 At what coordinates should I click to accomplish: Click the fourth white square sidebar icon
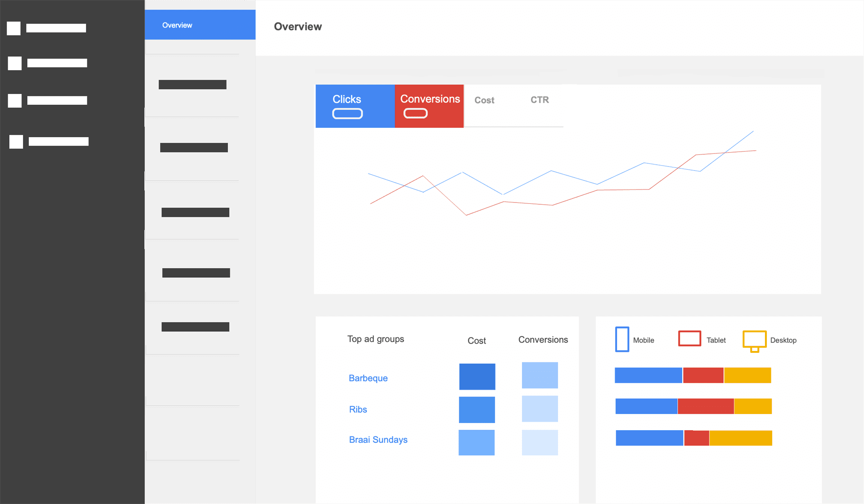(x=16, y=142)
